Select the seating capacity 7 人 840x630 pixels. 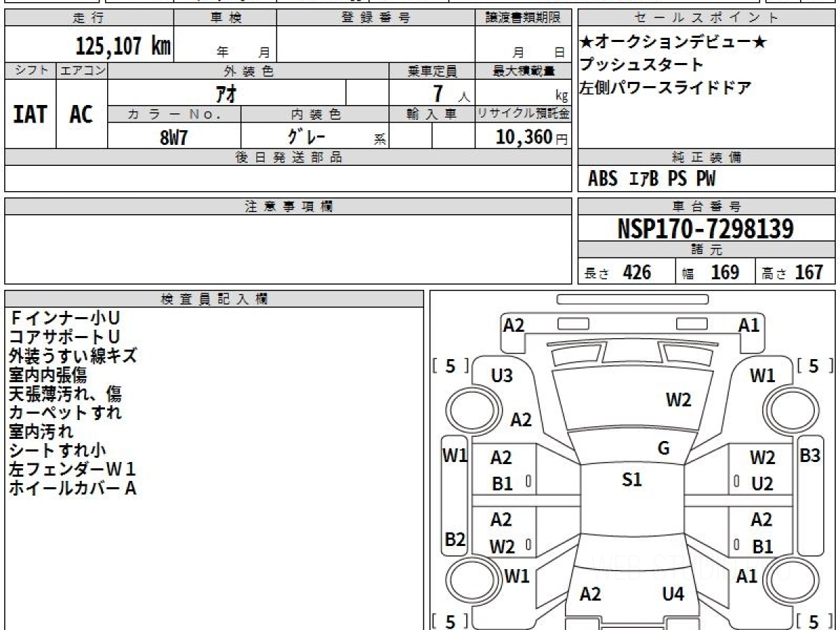(451, 93)
